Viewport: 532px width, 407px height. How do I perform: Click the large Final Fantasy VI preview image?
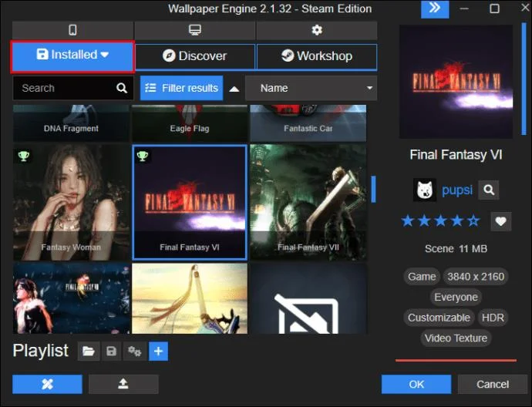click(456, 82)
